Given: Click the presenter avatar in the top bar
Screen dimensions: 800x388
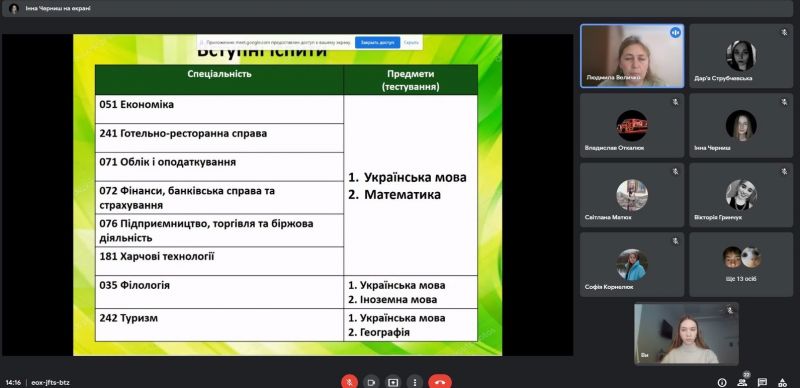Looking at the screenshot, I should coord(14,9).
